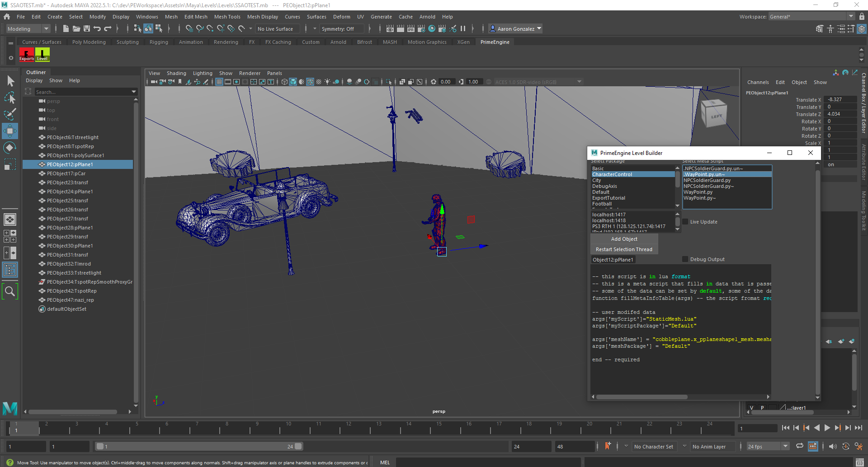The height and width of the screenshot is (467, 868).
Task: Click the Rotate tool icon
Action: point(10,148)
